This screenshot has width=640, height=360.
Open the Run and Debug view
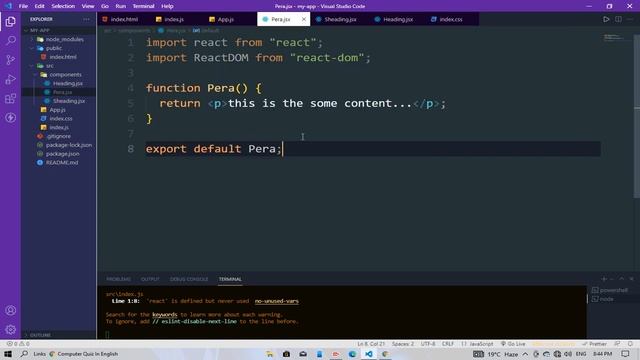click(11, 79)
